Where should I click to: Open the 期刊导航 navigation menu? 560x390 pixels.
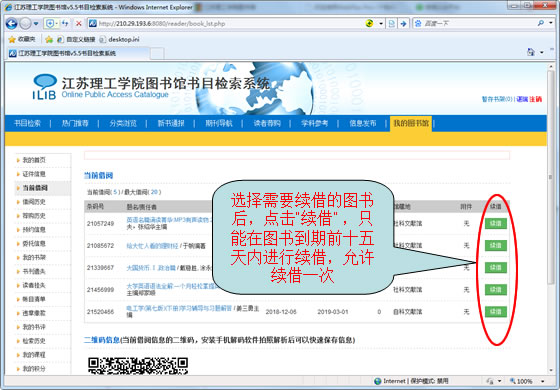click(219, 123)
